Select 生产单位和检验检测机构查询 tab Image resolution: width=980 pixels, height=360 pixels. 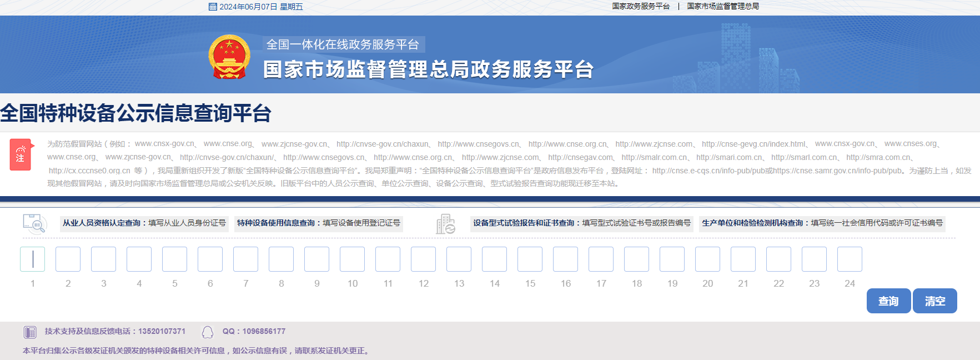point(822,223)
